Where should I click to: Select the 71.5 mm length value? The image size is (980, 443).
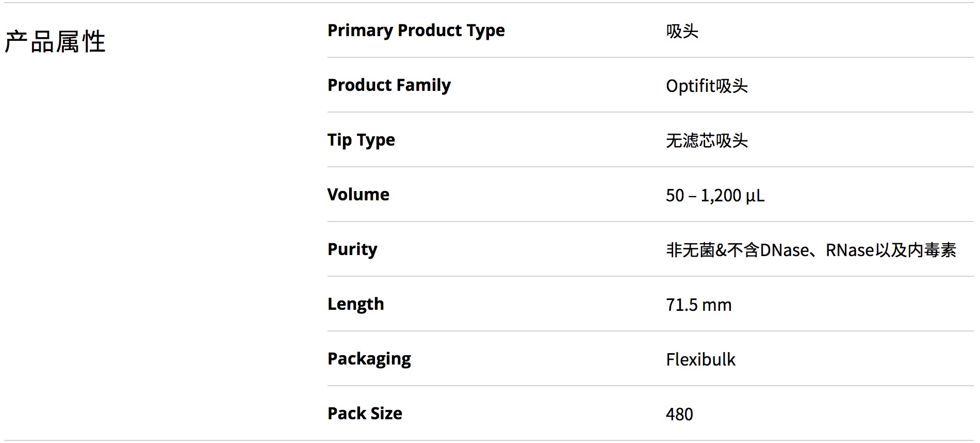[x=698, y=305]
